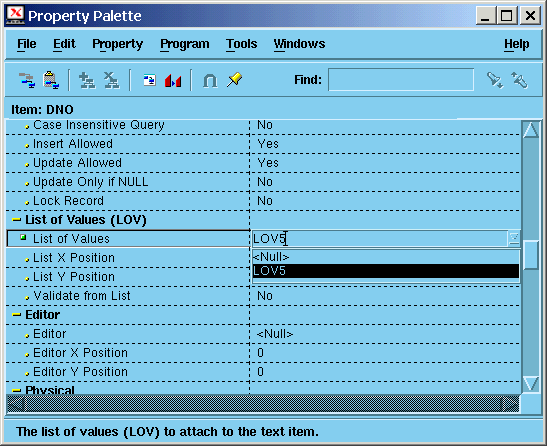
Task: Click the Paste Properties clipboard icon
Action: 51,80
